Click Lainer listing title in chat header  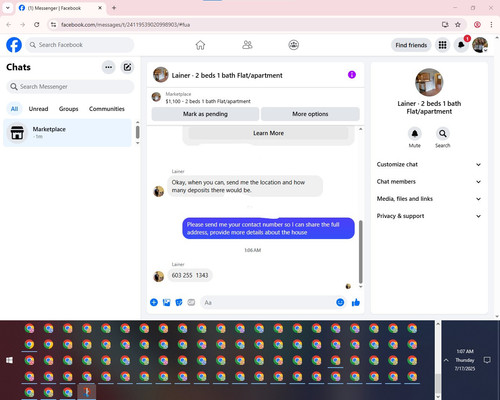(x=227, y=75)
